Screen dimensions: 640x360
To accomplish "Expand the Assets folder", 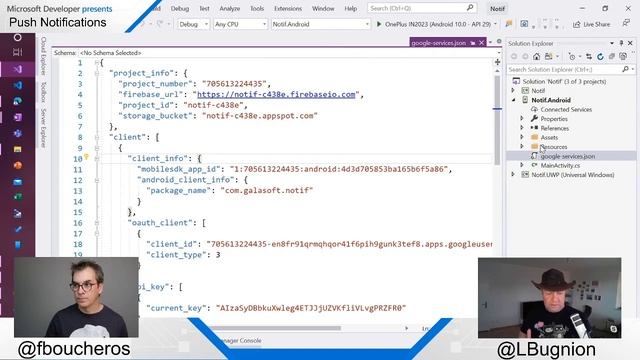I will (522, 137).
